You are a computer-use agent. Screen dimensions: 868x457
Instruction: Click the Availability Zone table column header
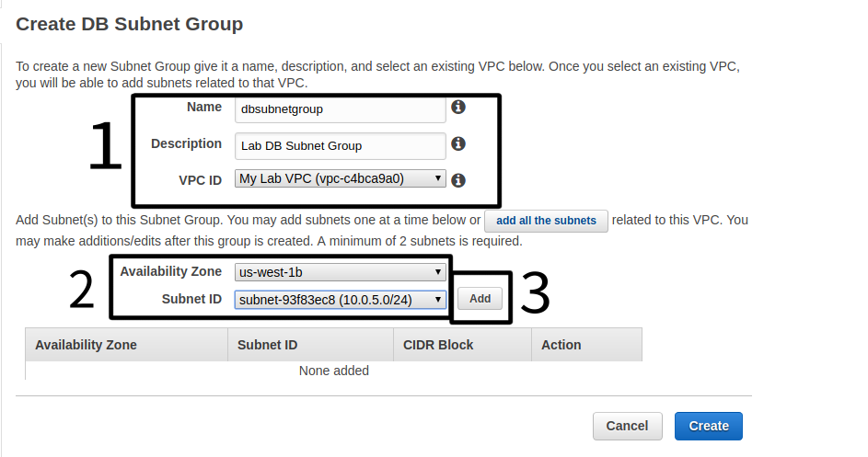pos(86,345)
